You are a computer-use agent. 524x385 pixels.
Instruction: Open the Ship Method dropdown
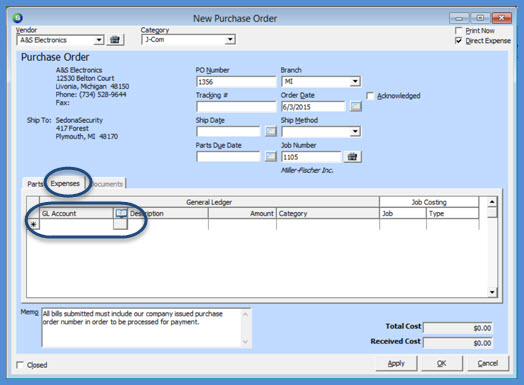[x=355, y=132]
